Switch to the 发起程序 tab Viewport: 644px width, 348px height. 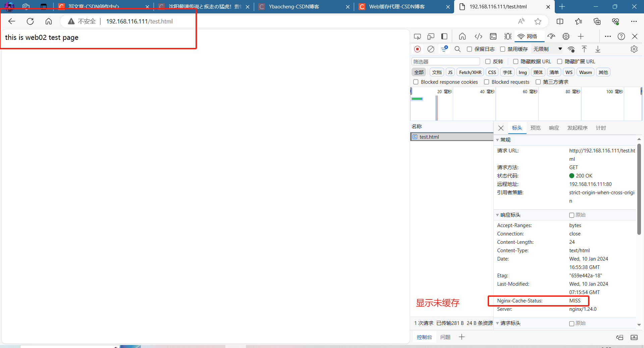(577, 128)
